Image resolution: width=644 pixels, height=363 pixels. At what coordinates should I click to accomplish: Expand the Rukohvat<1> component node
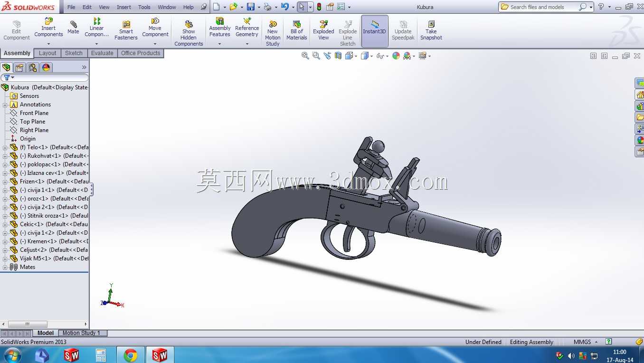5,156
